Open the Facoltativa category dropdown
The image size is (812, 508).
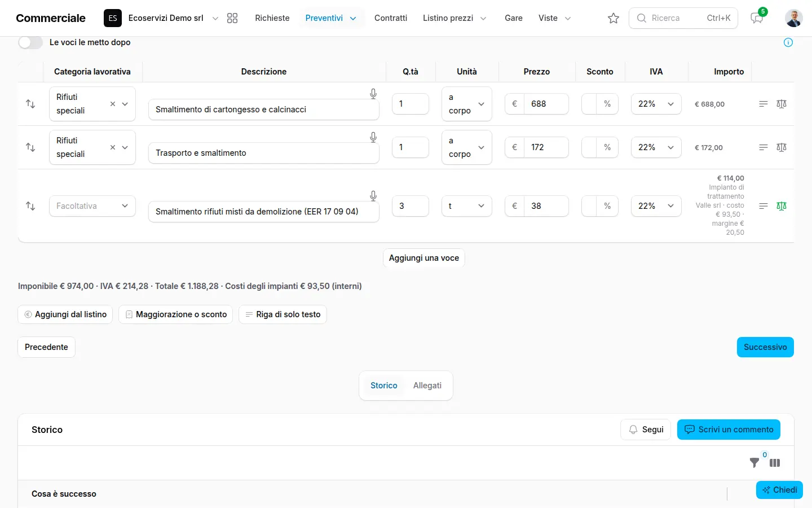coord(92,206)
